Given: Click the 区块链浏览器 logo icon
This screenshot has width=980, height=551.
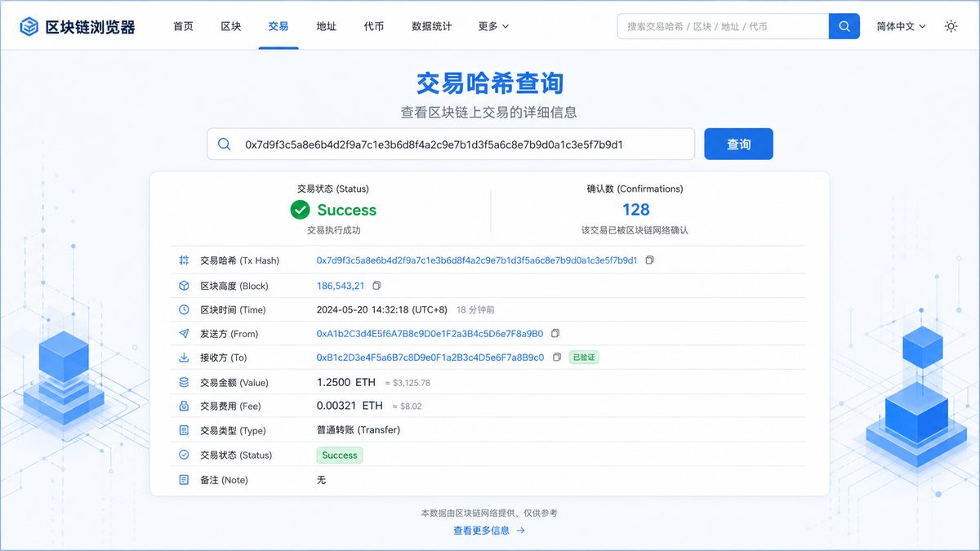Looking at the screenshot, I should click(x=29, y=26).
